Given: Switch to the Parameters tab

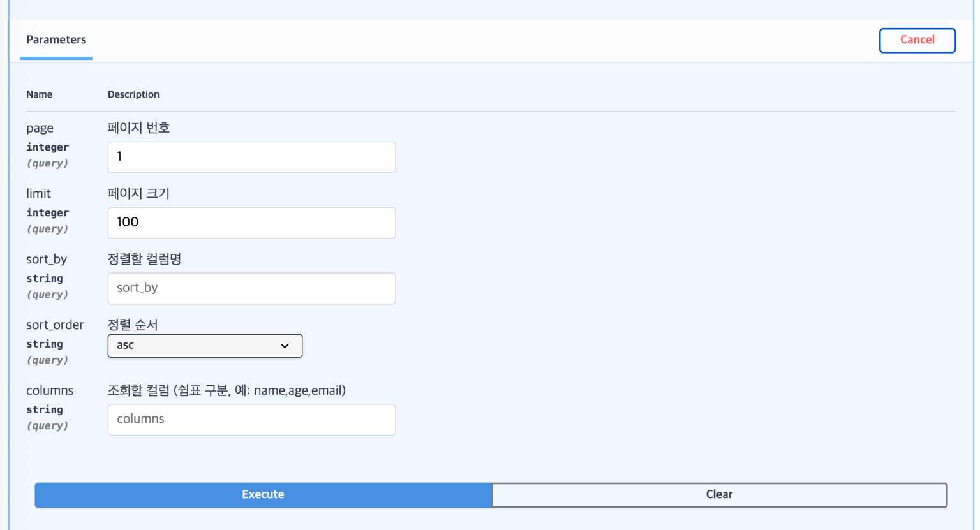Looking at the screenshot, I should (x=56, y=40).
